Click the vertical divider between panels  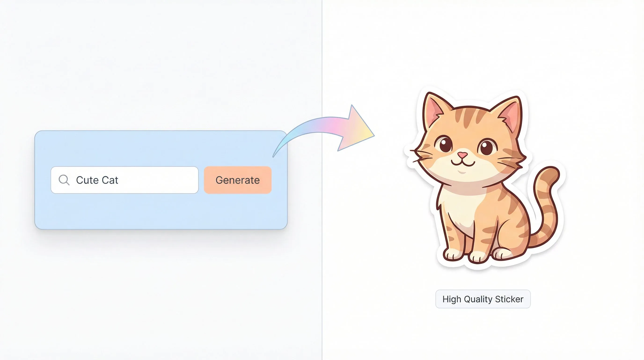322,180
